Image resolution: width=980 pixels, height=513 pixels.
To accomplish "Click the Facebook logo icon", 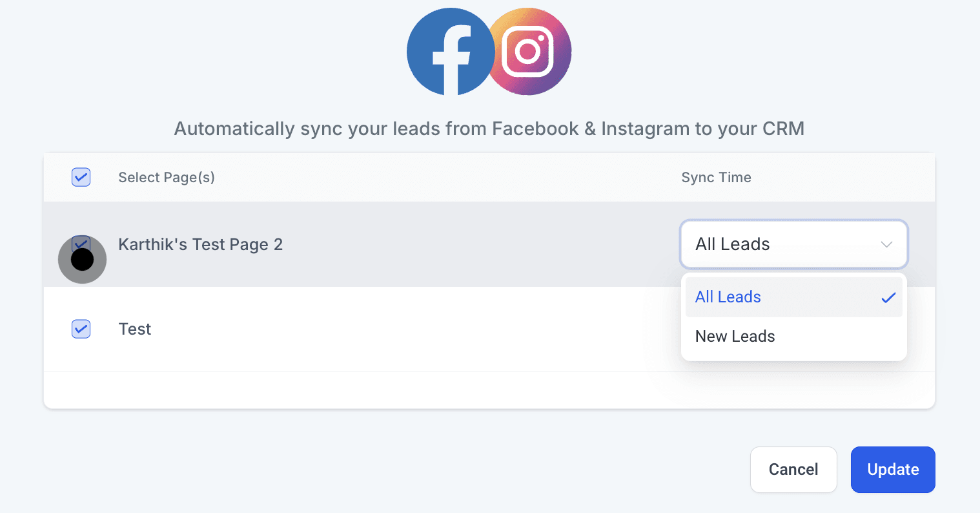I will (x=450, y=52).
